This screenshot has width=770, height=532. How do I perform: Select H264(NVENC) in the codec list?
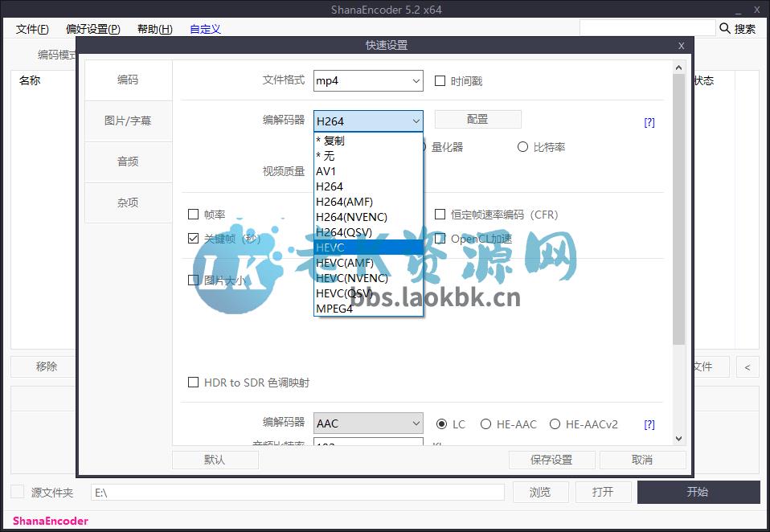pyautogui.click(x=368, y=217)
